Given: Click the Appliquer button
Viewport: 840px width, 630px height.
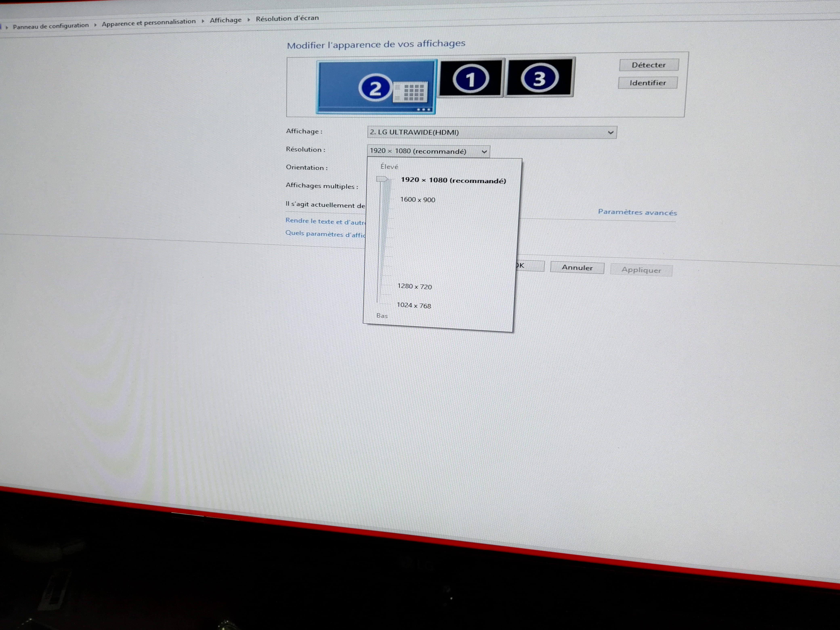Looking at the screenshot, I should [641, 270].
